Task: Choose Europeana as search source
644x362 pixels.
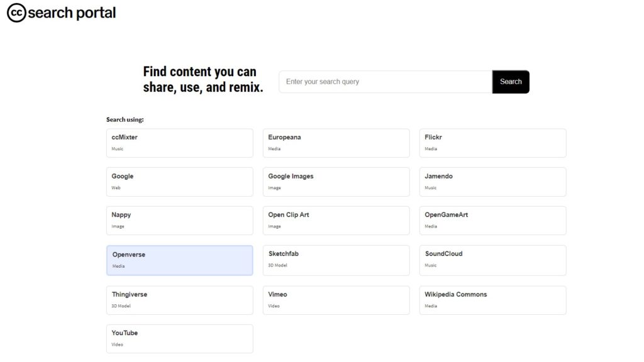Action: point(336,143)
